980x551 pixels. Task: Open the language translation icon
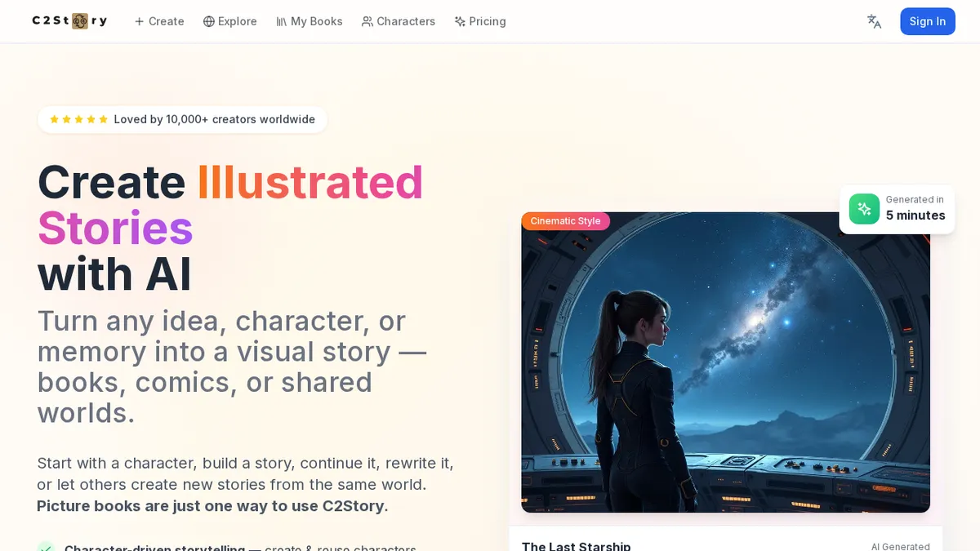[x=874, y=21]
